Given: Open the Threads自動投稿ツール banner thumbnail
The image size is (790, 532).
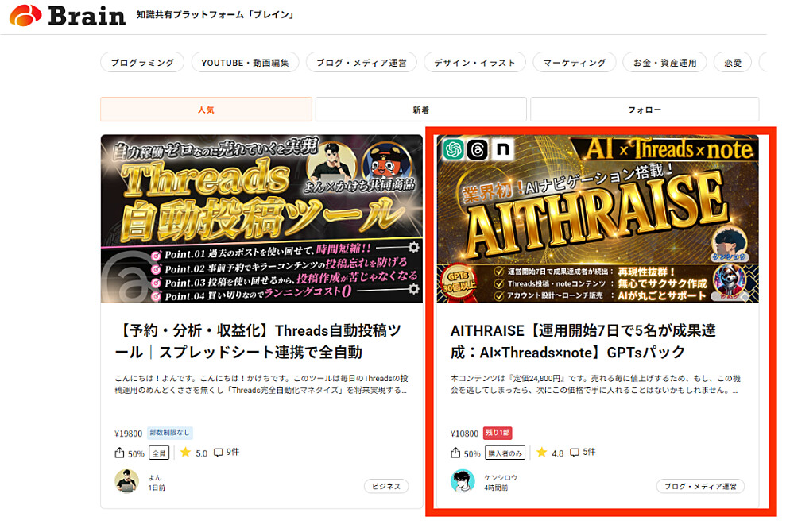Looking at the screenshot, I should pos(261,218).
